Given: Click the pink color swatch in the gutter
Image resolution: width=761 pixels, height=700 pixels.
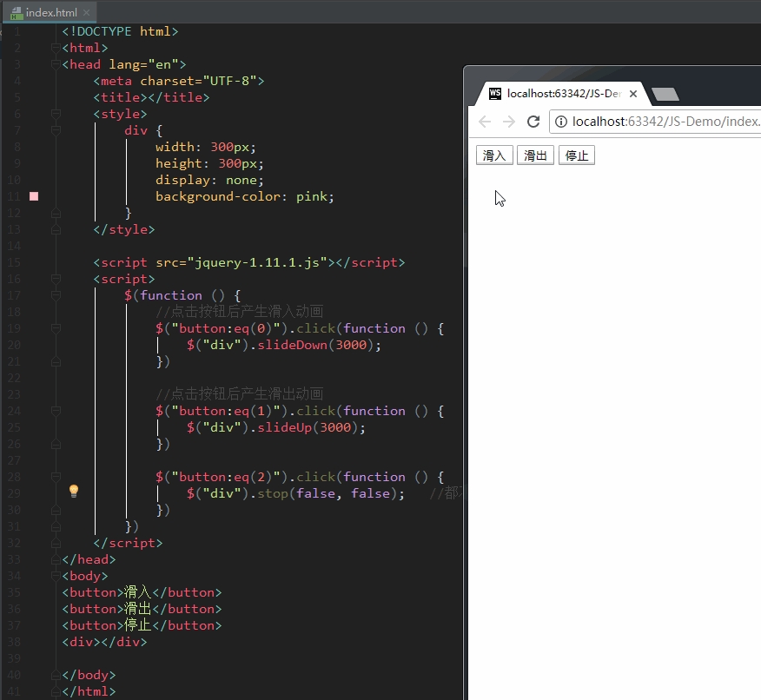Looking at the screenshot, I should pyautogui.click(x=34, y=196).
